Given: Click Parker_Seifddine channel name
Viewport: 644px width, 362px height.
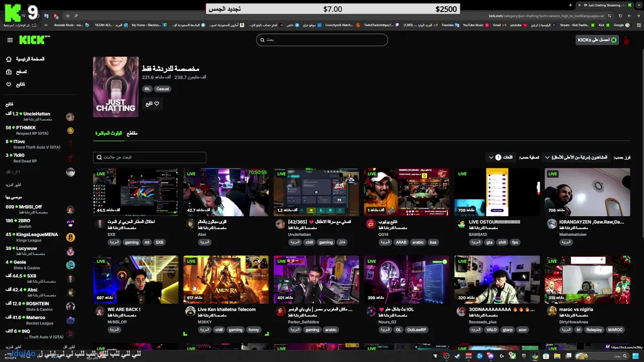Looking at the screenshot, I should pos(303,322).
